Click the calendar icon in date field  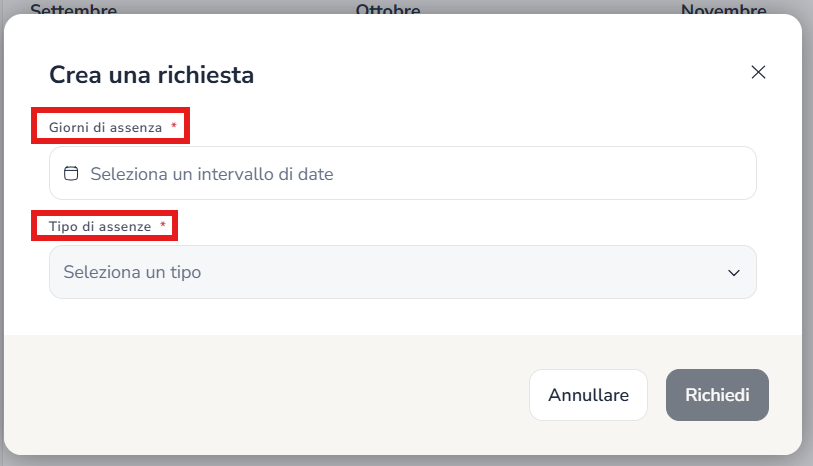click(x=71, y=173)
